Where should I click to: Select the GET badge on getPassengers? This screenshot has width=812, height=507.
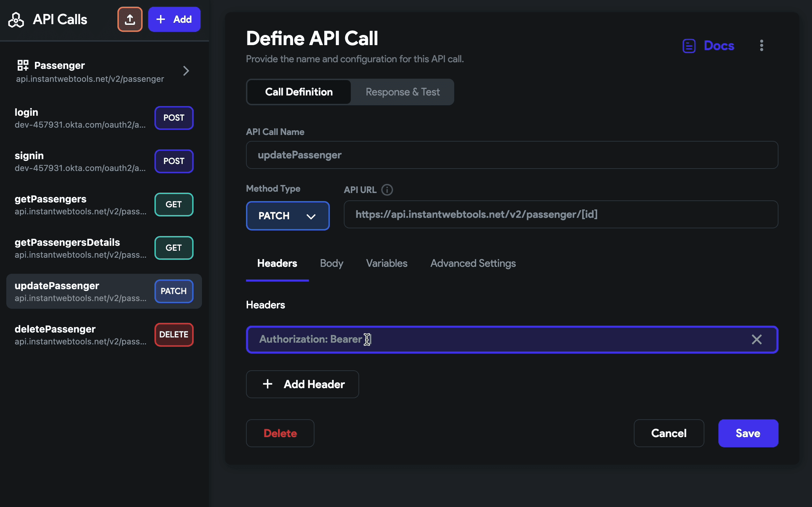point(174,204)
